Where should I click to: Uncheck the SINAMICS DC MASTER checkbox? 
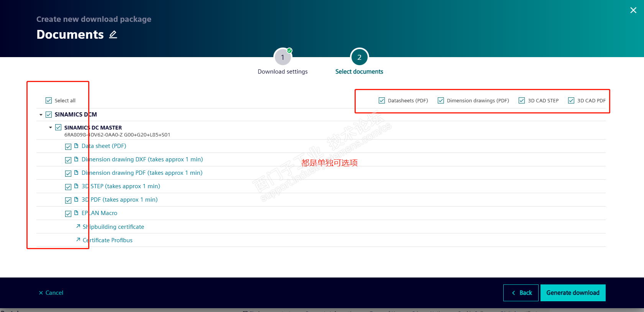58,127
